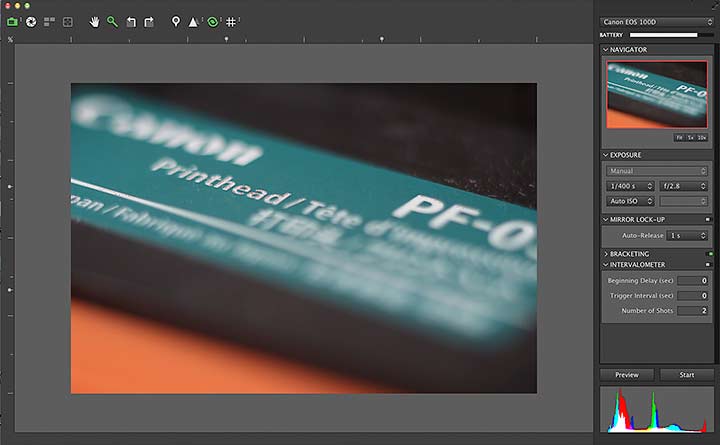
Task: Click the Navigator preview thumbnail
Action: click(x=657, y=95)
